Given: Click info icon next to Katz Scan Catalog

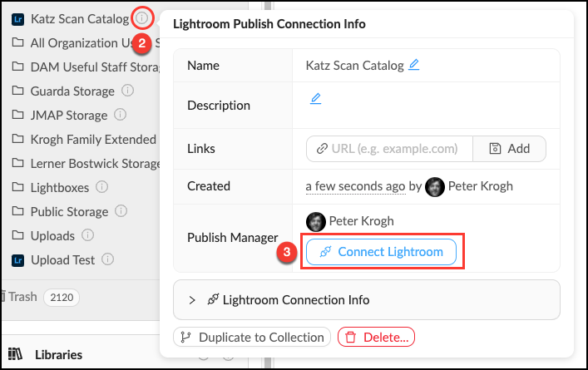Looking at the screenshot, I should [x=142, y=17].
